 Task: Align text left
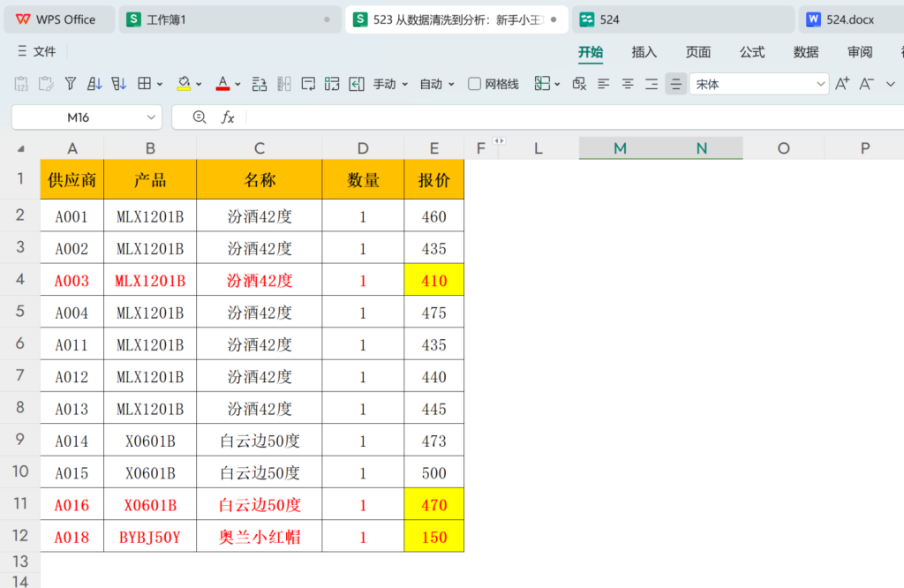click(604, 84)
